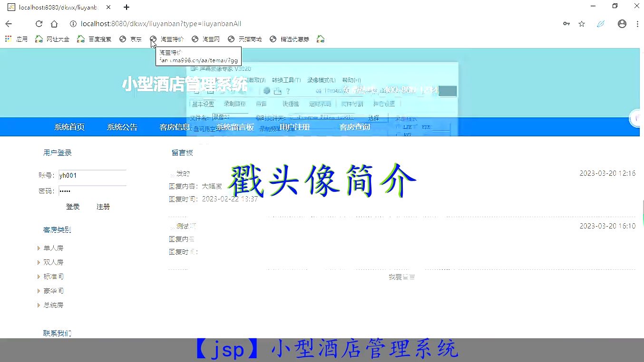Go to 系统首页 in the navigation bar

click(69, 127)
